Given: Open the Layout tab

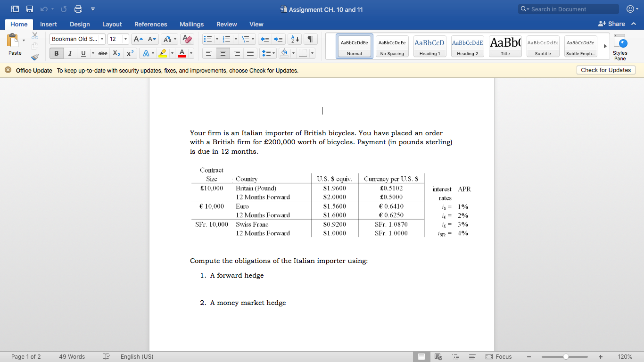Looking at the screenshot, I should [112, 25].
